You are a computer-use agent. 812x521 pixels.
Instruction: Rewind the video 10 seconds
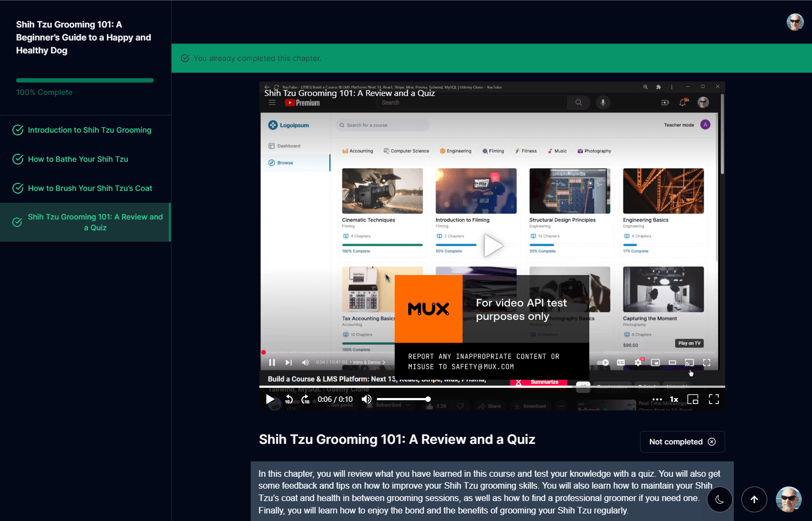click(x=288, y=399)
